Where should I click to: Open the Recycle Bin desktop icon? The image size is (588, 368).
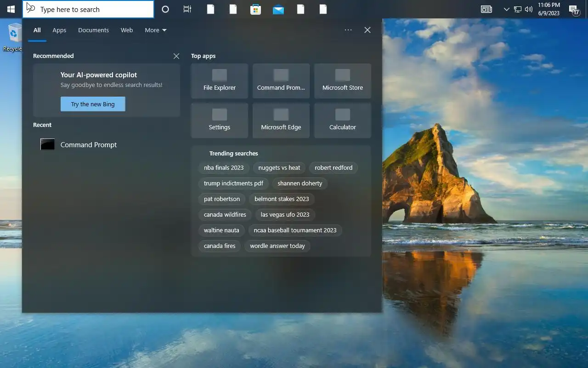pos(14,38)
